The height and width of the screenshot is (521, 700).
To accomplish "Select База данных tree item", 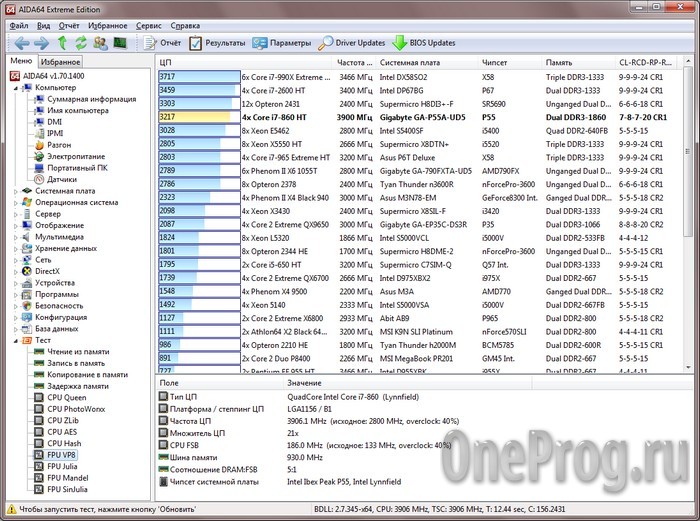I will coord(56,329).
